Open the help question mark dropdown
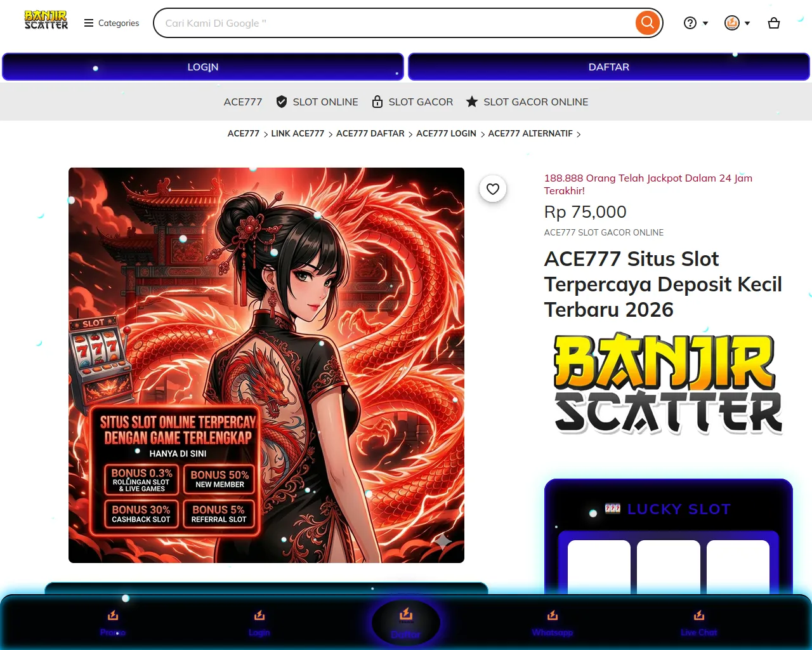 click(x=695, y=23)
